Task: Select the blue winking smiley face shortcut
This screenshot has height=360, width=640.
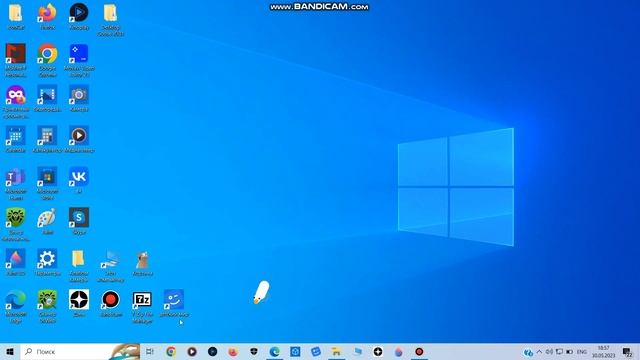Action: coord(174,303)
